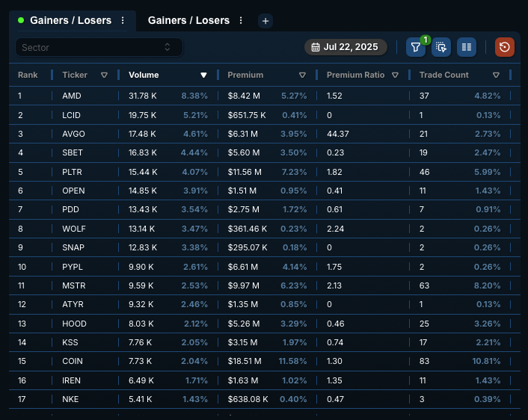Open kebab menu of active Gainers / Losers tab
This screenshot has width=528, height=420.
click(123, 20)
